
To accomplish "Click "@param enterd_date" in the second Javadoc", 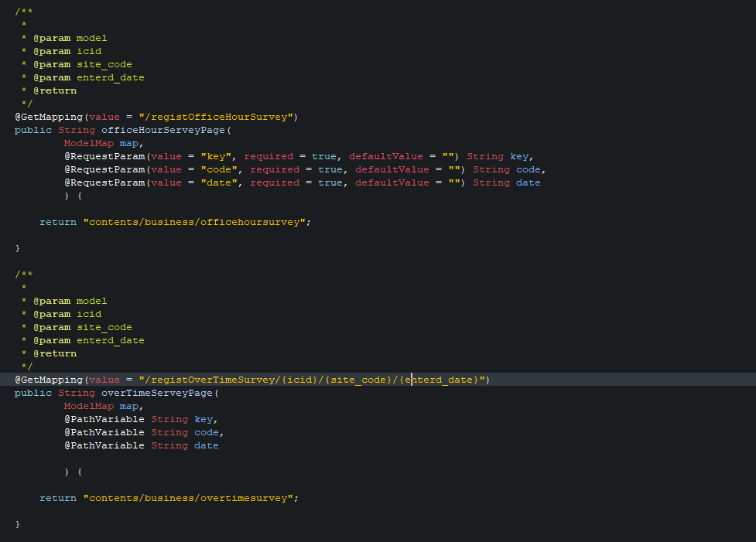I will click(89, 341).
